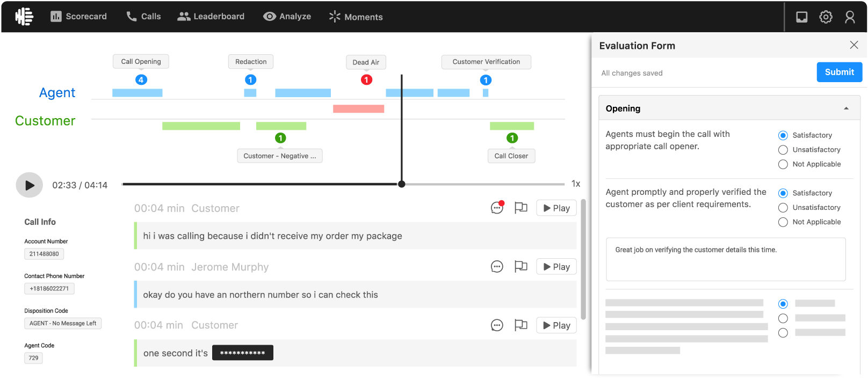This screenshot has height=379, width=868.
Task: Select the first radio button of the placeholder question
Action: tap(783, 304)
